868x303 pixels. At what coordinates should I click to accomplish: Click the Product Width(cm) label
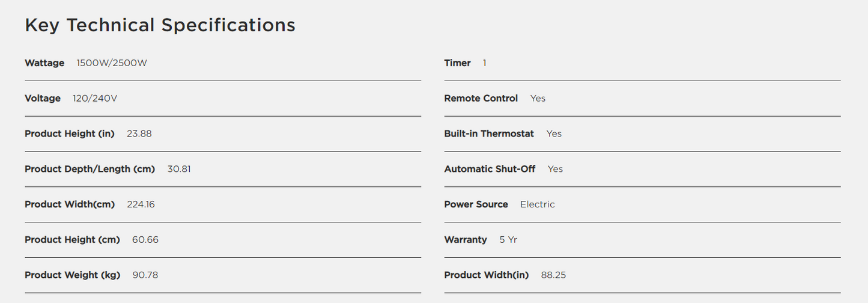click(70, 204)
